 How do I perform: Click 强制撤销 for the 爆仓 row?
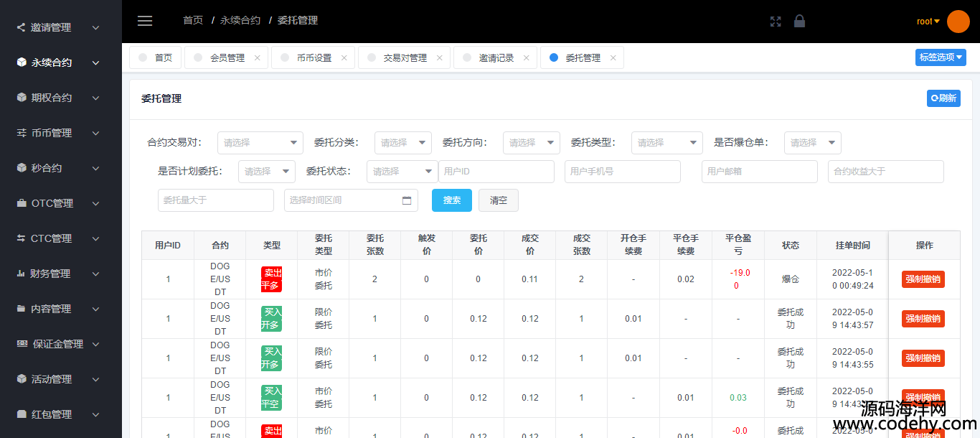pyautogui.click(x=923, y=279)
